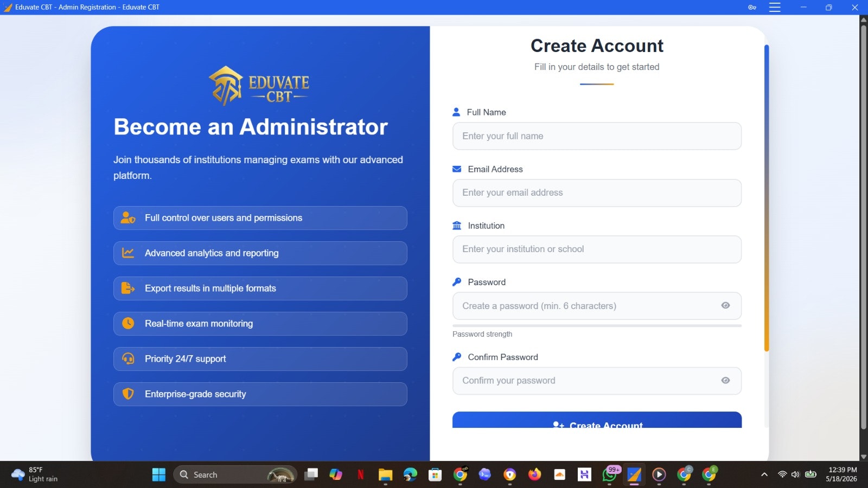
Task: Click the 'Email Address' field label
Action: tap(495, 169)
